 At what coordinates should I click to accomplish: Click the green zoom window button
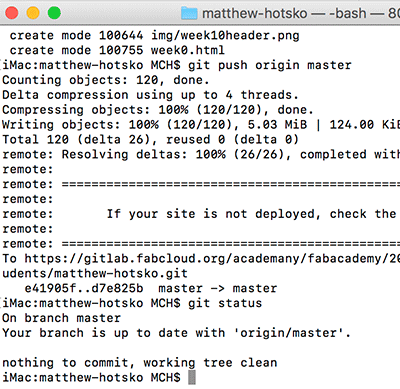(x=54, y=13)
